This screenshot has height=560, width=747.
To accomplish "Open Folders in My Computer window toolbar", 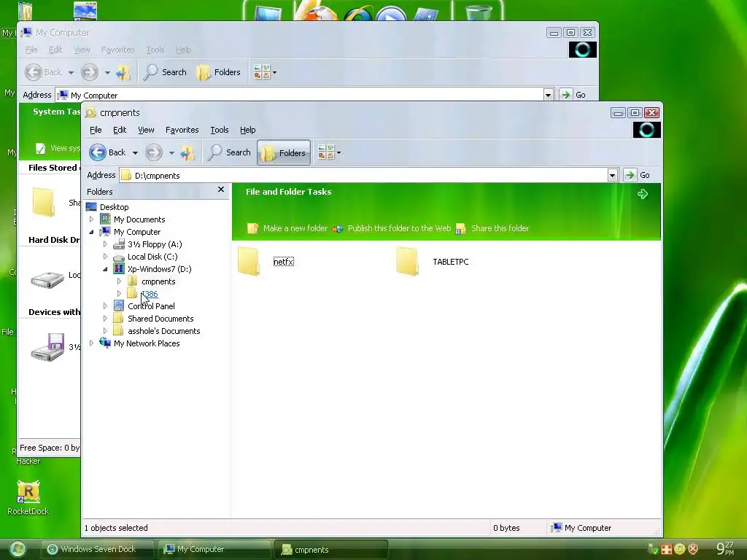I will click(219, 72).
